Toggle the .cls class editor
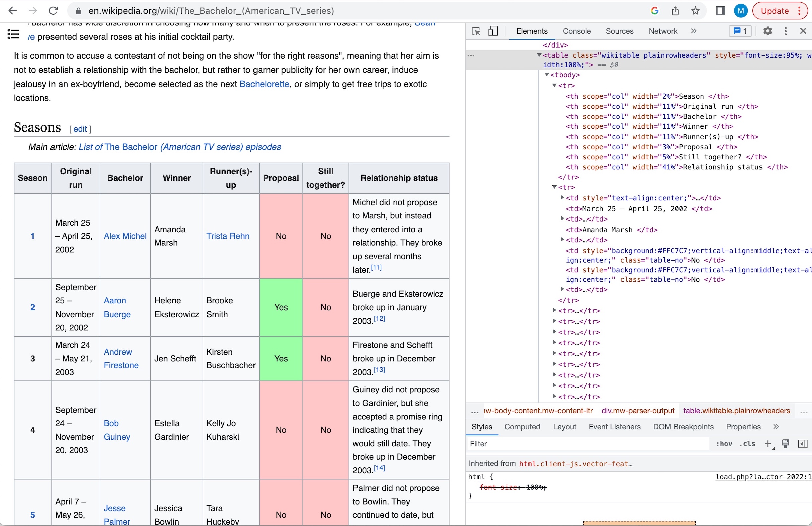 coord(747,444)
